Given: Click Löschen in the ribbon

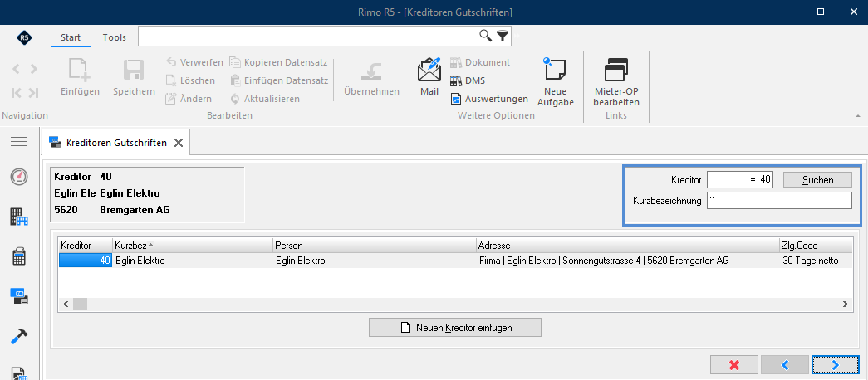Looking at the screenshot, I should [190, 80].
